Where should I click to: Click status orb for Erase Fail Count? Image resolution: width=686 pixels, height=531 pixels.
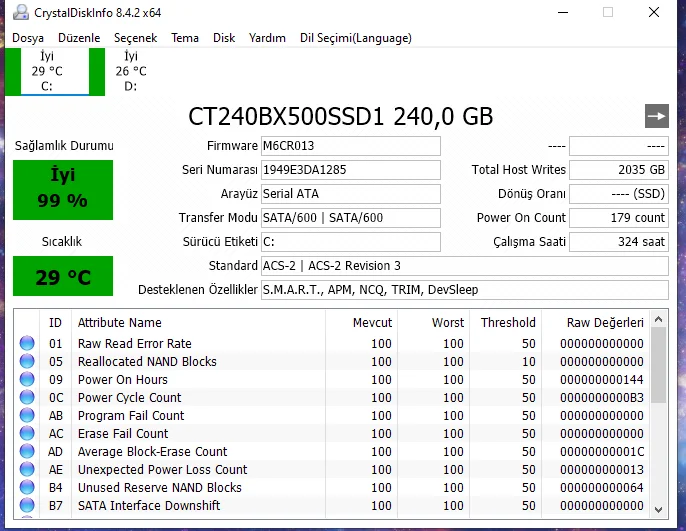(x=27, y=433)
